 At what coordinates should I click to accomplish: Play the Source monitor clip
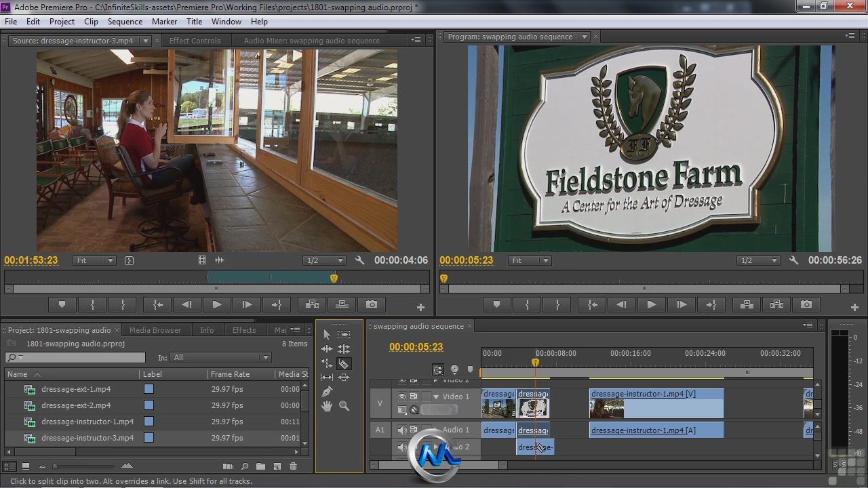click(217, 305)
